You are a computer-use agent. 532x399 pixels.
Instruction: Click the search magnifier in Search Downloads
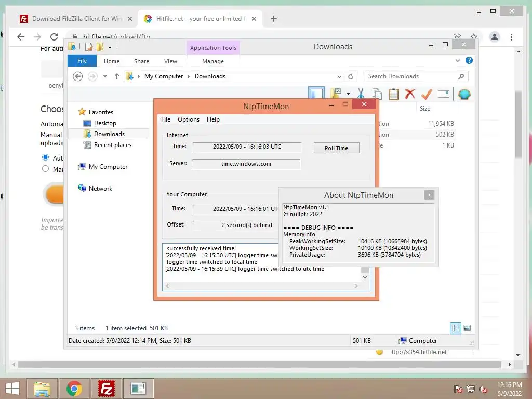click(461, 76)
